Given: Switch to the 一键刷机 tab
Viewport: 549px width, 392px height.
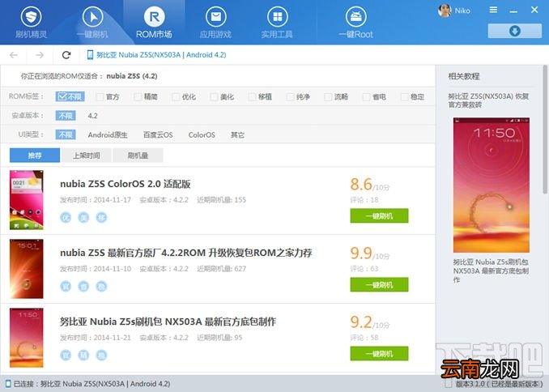Looking at the screenshot, I should coord(92,23).
